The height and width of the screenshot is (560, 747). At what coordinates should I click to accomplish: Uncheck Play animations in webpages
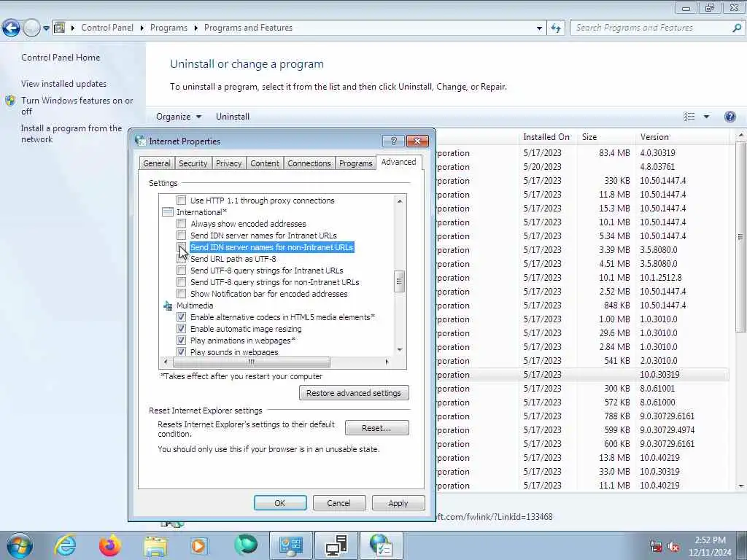pyautogui.click(x=182, y=340)
